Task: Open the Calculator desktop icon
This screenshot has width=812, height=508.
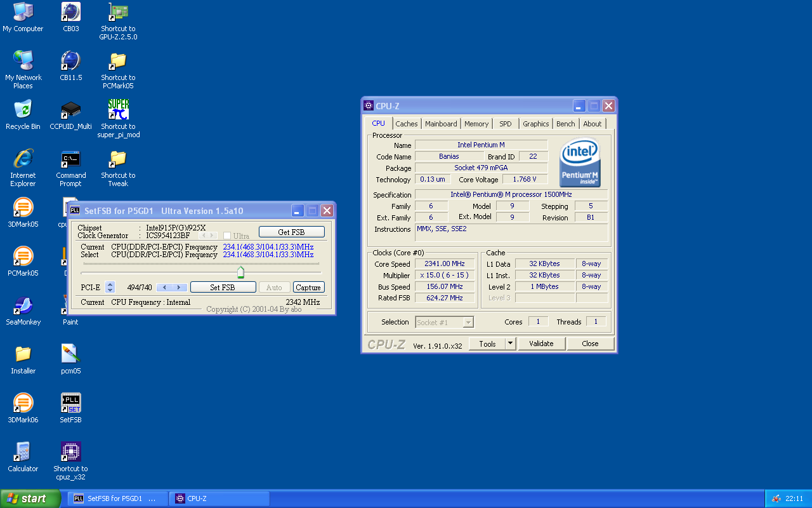Action: 23,457
